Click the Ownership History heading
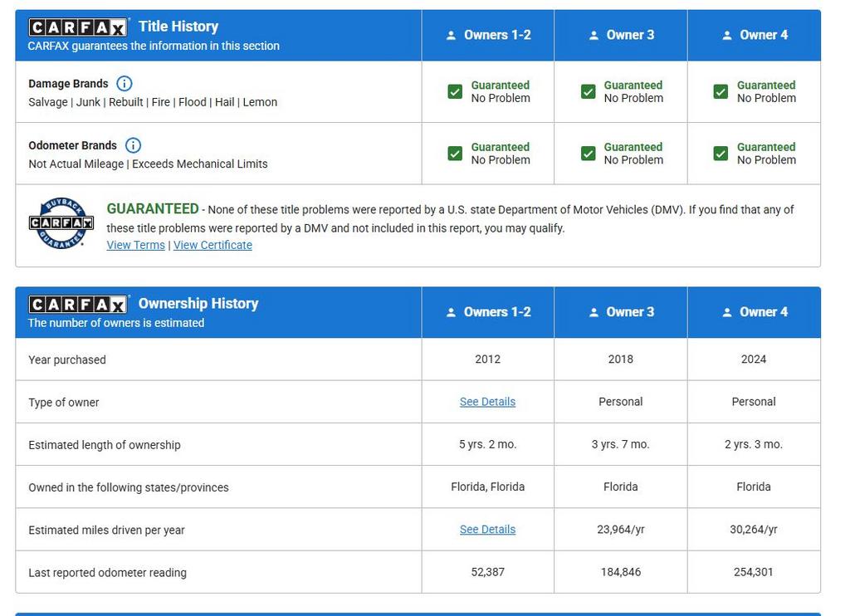The height and width of the screenshot is (616, 850). point(198,304)
